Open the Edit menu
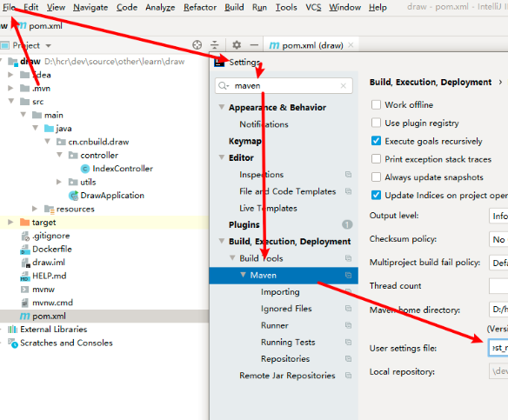This screenshot has height=420, width=508. pos(30,7)
